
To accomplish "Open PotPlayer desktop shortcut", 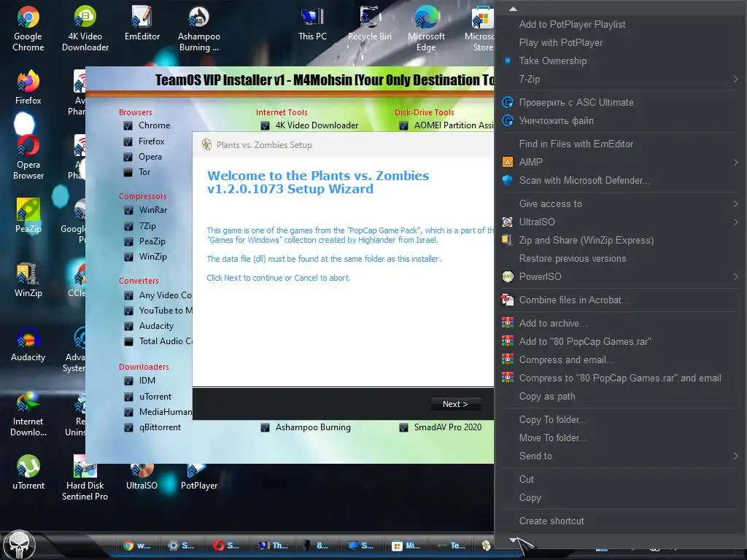I will [198, 476].
